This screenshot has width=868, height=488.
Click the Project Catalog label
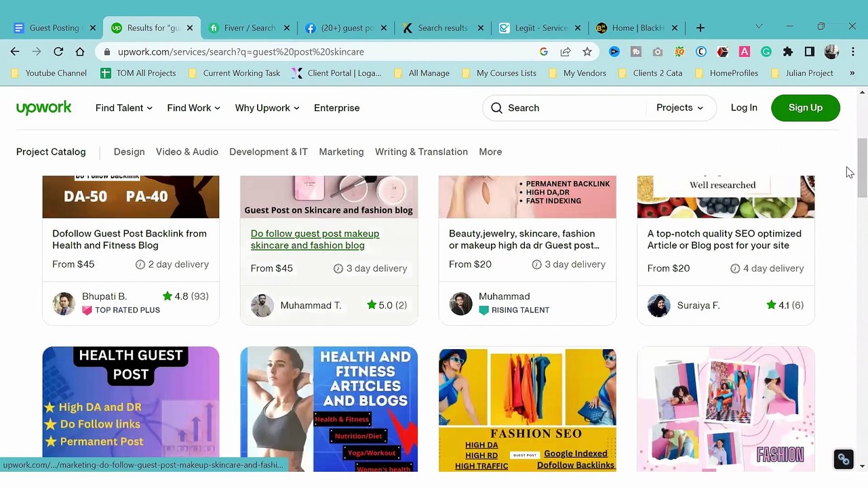tap(51, 152)
